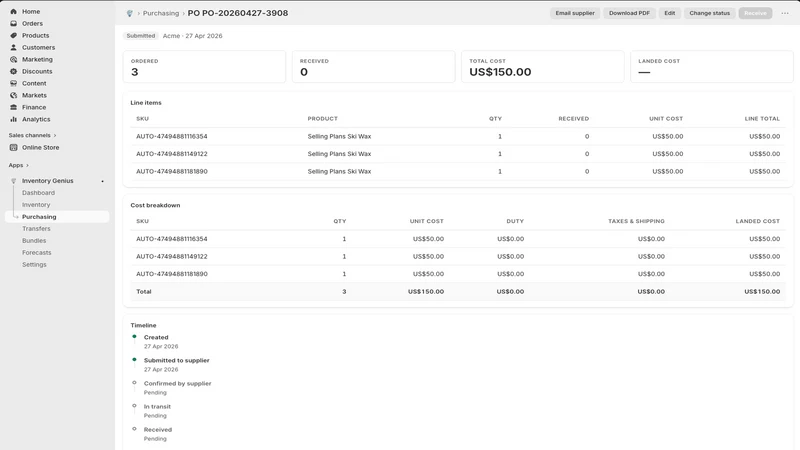Click the US$150.00 landed cost total
This screenshot has width=800, height=450.
[762, 291]
